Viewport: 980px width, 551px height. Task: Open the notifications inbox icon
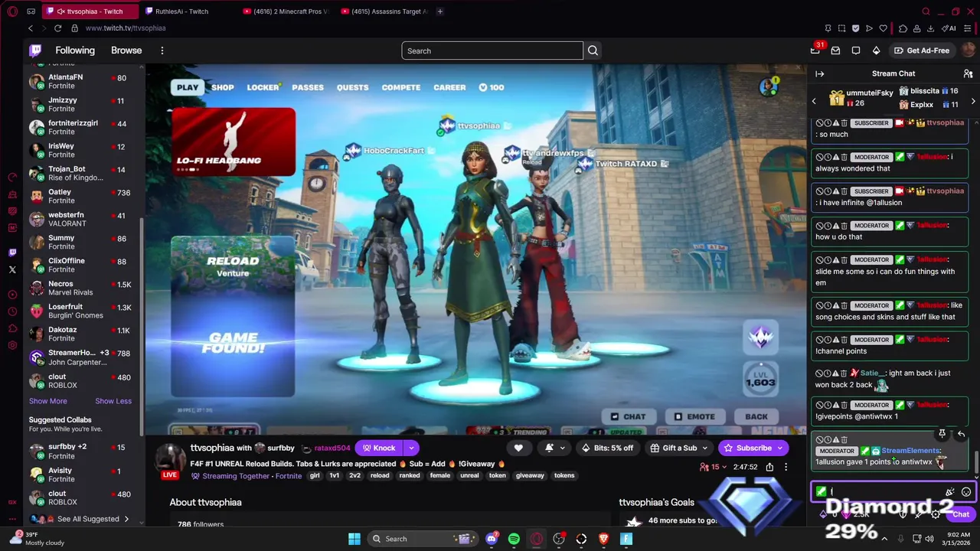[x=835, y=51]
